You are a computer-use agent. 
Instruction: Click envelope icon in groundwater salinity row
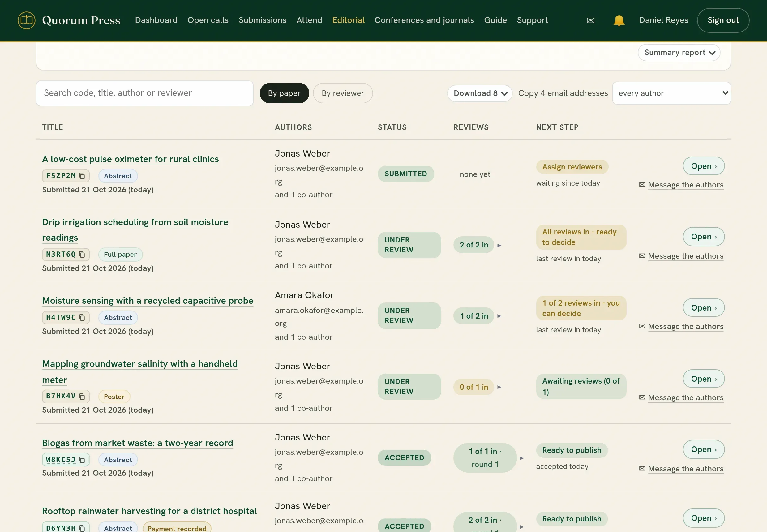[x=642, y=397]
